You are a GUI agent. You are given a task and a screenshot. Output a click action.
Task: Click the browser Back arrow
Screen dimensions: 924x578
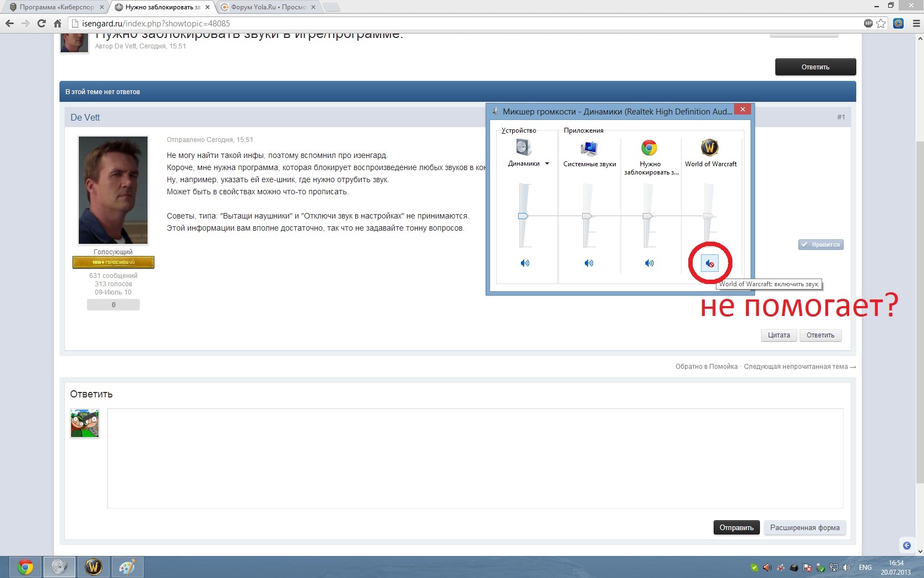click(9, 23)
